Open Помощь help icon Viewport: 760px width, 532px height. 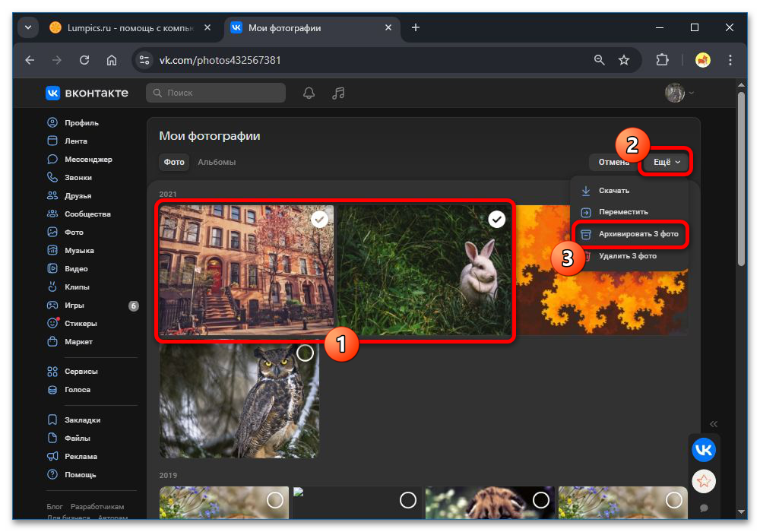tap(52, 474)
